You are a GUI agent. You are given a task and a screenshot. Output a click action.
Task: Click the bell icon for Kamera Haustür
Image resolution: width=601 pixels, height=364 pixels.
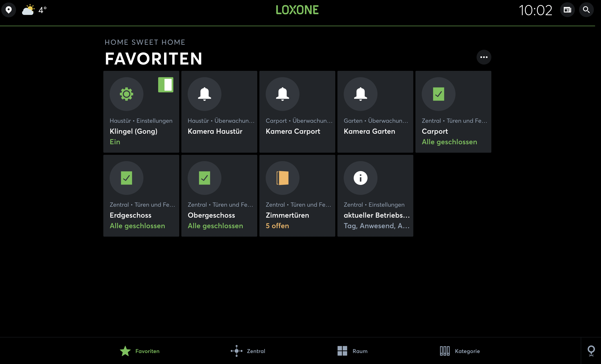tap(204, 94)
